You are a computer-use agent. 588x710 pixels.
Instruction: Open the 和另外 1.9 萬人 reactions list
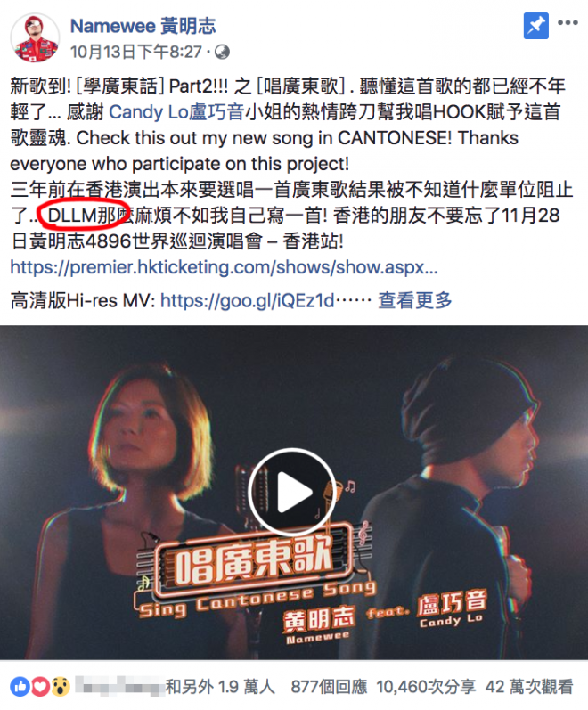point(220,687)
